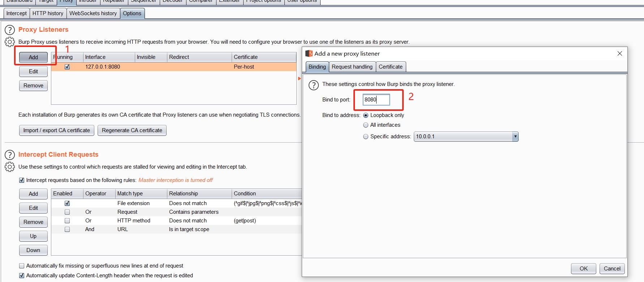Click the Relationship column header

199,194
